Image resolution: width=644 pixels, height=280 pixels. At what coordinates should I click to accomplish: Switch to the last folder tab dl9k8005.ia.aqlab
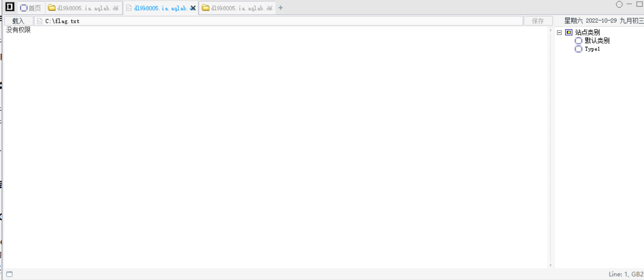click(237, 8)
